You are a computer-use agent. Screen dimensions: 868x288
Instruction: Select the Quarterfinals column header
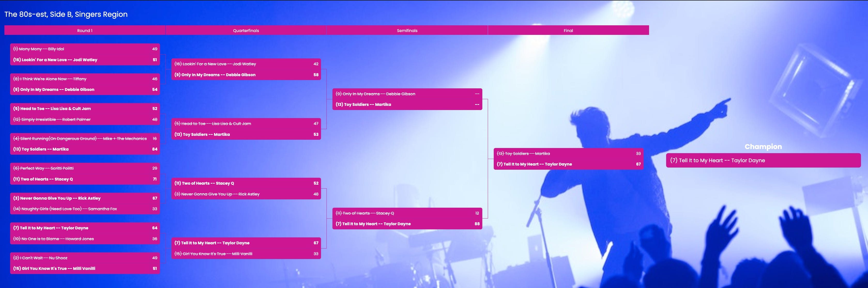point(246,30)
